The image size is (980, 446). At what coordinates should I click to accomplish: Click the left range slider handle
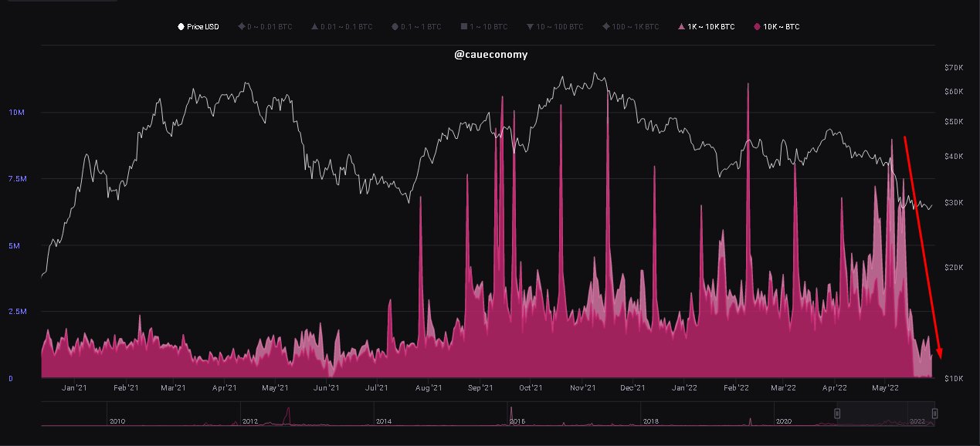(x=837, y=414)
